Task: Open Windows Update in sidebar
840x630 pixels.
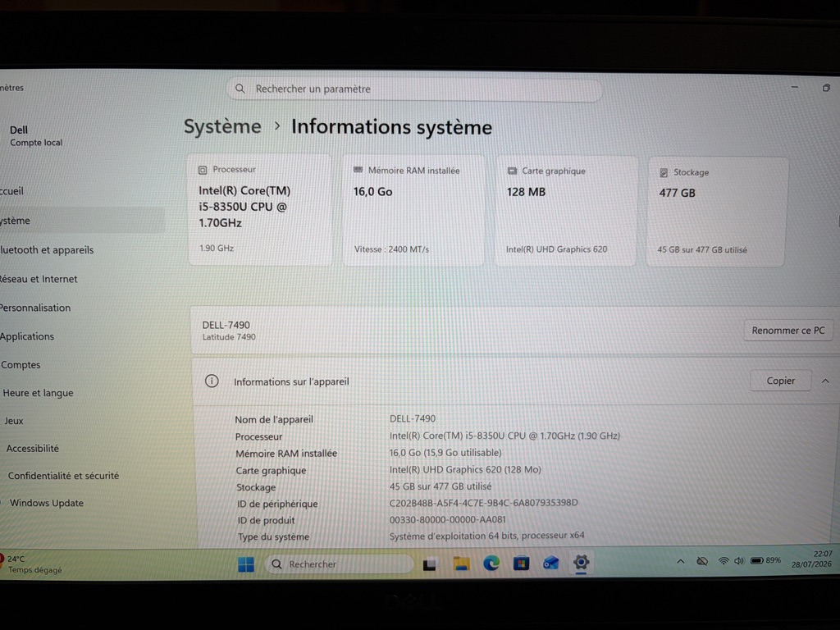Action: pyautogui.click(x=47, y=503)
